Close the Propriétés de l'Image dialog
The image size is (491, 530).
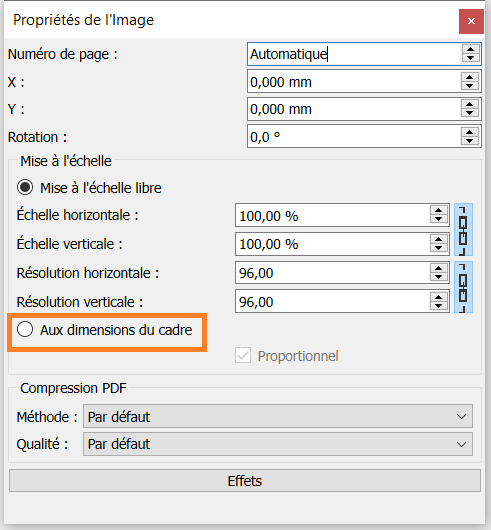[471, 21]
